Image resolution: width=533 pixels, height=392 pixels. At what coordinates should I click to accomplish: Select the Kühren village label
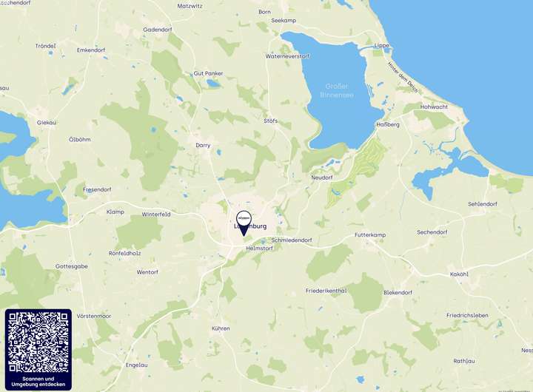[221, 328]
